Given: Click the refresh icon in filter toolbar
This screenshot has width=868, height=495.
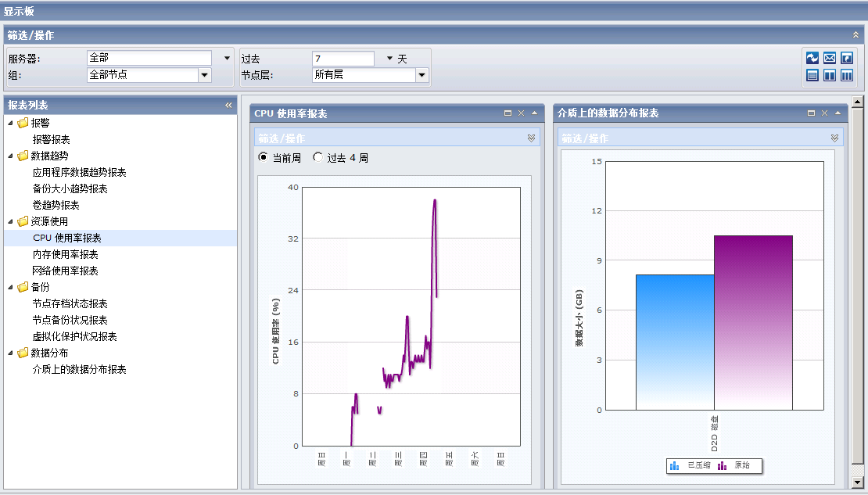Looking at the screenshot, I should coord(812,59).
